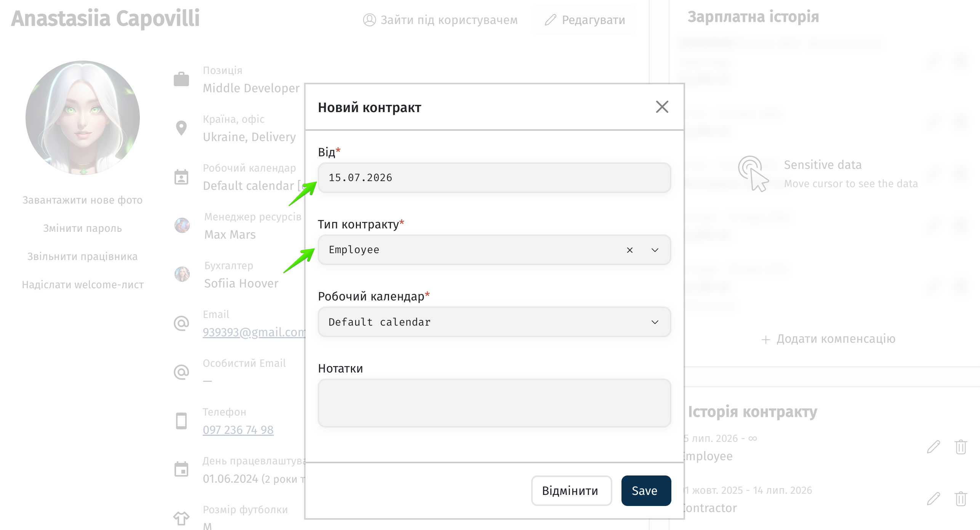The image size is (980, 530).
Task: Clear the Employee contract type selection
Action: (629, 250)
